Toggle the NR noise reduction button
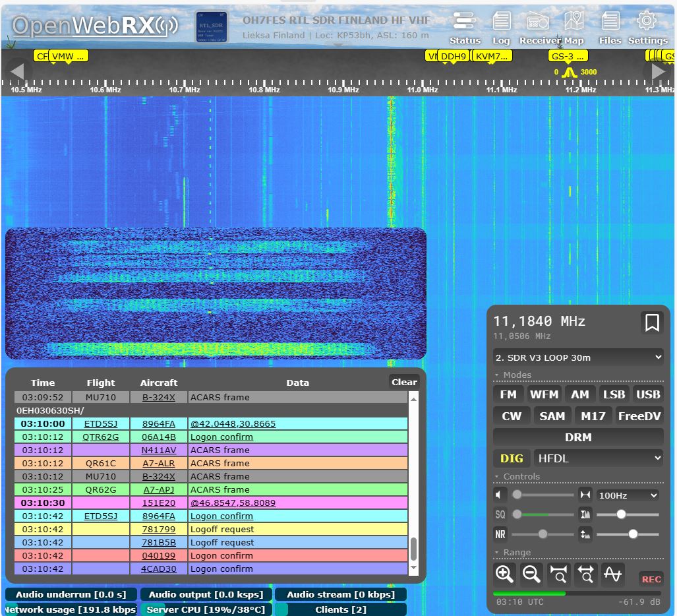This screenshot has height=616, width=677. (501, 534)
